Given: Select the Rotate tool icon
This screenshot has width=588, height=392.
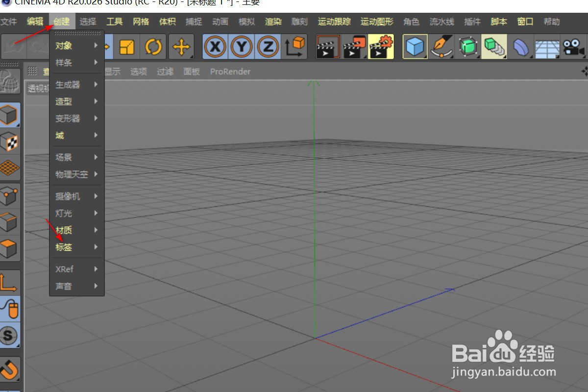Looking at the screenshot, I should pos(153,47).
